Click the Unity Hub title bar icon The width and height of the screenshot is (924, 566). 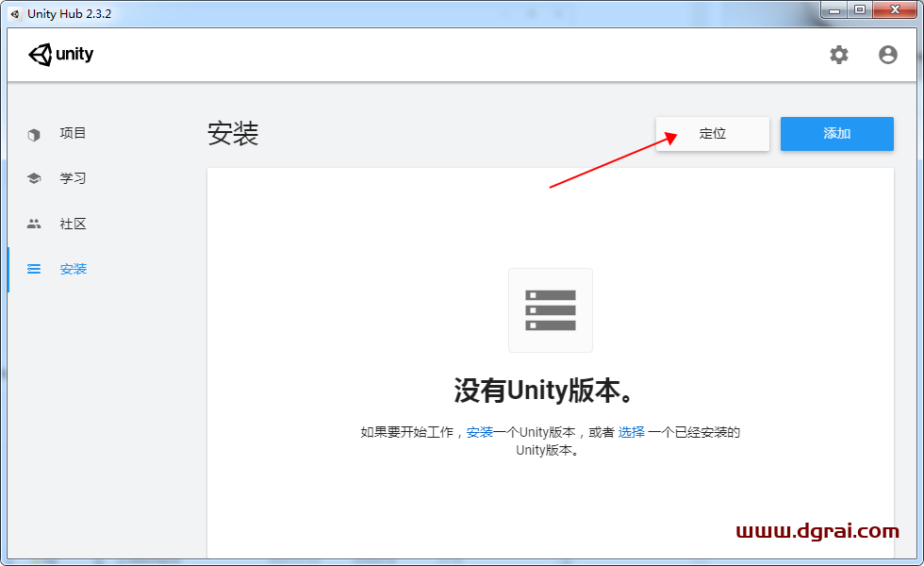click(15, 13)
